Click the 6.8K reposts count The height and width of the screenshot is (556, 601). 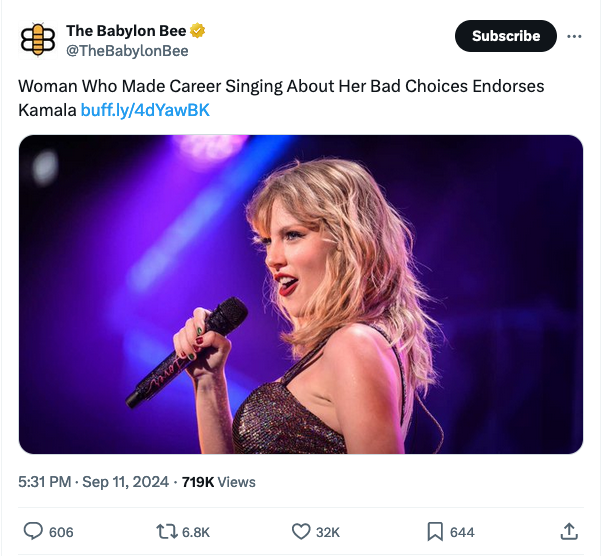click(198, 532)
